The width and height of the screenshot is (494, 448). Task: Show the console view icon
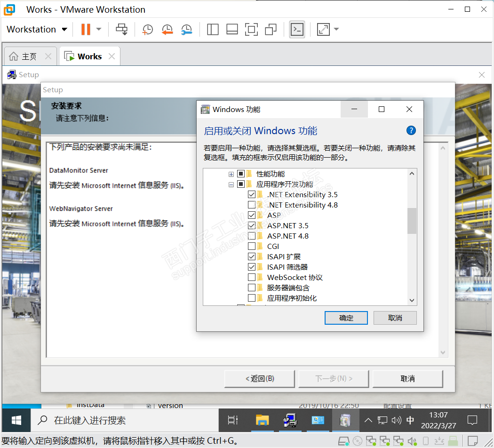pyautogui.click(x=297, y=30)
